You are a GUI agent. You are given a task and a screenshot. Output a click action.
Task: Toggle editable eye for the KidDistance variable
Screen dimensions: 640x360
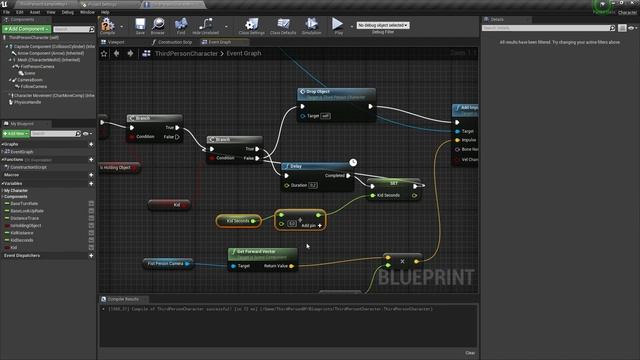[x=91, y=233]
